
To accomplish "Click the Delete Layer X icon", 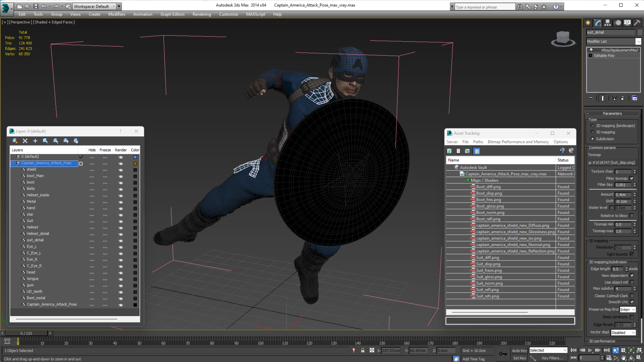I will click(x=25, y=141).
